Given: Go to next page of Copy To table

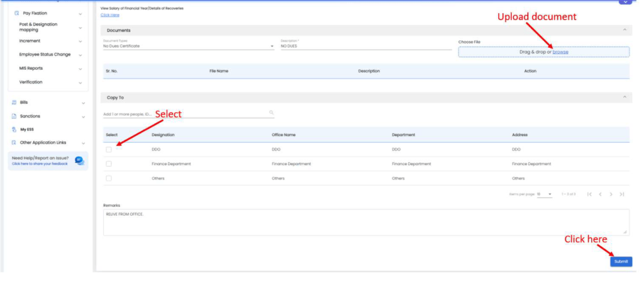Looking at the screenshot, I should [x=611, y=194].
